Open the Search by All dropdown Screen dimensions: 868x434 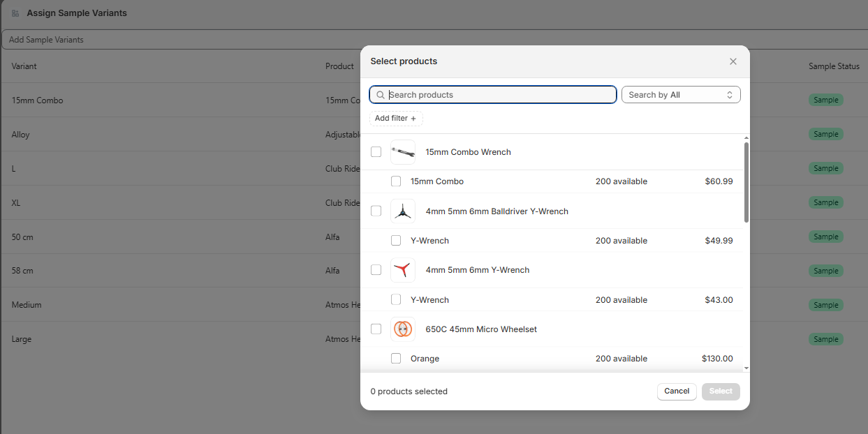click(680, 95)
